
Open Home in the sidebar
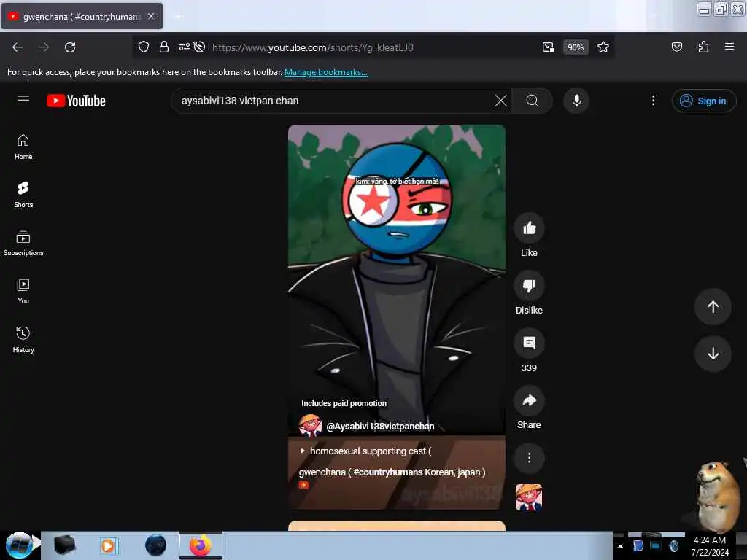click(x=23, y=147)
